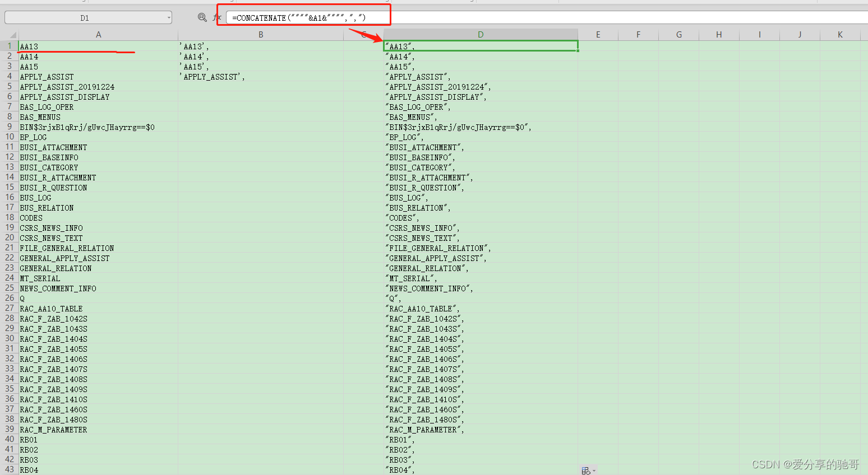Click cell A7 BAS_LOG_OPER
868x475 pixels.
99,107
